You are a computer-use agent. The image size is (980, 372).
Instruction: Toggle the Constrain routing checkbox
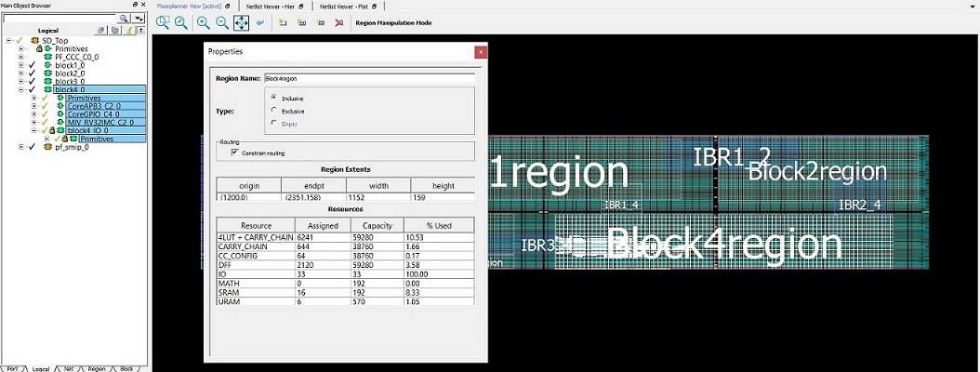pyautogui.click(x=235, y=152)
